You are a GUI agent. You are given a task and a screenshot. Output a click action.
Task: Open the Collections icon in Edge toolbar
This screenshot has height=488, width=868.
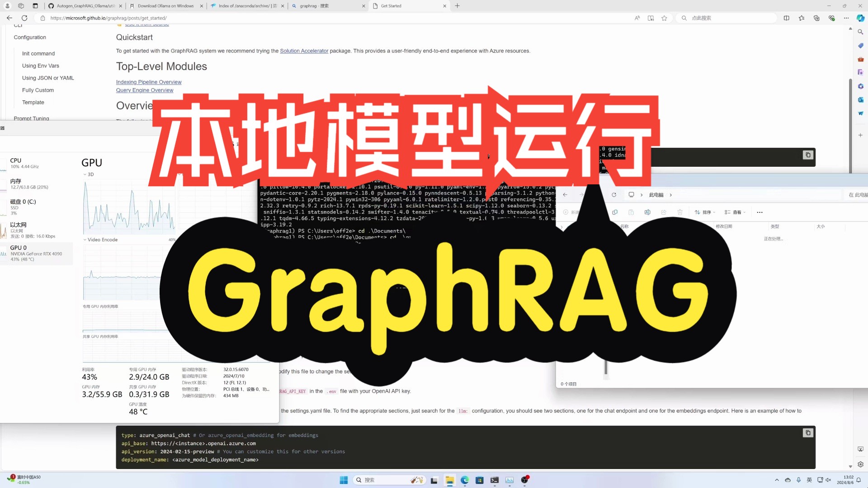point(816,18)
